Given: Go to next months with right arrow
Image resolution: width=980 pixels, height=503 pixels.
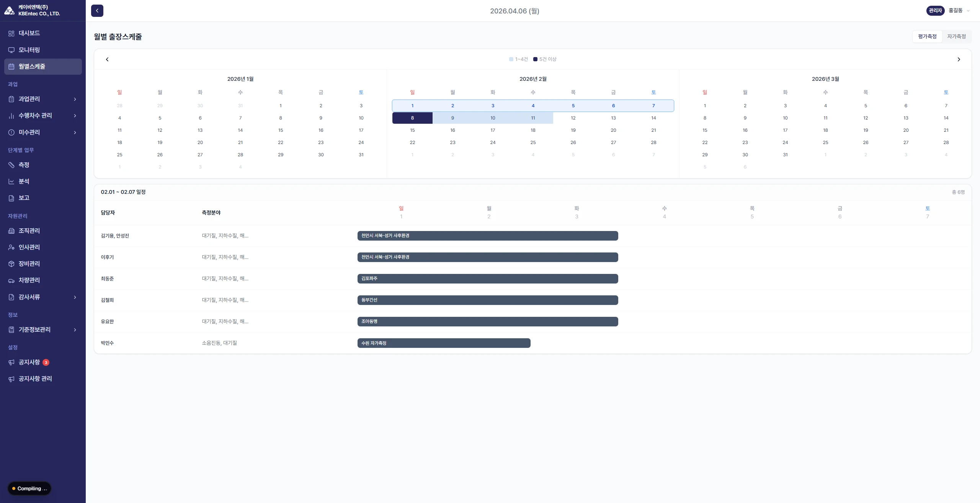Looking at the screenshot, I should [x=959, y=59].
